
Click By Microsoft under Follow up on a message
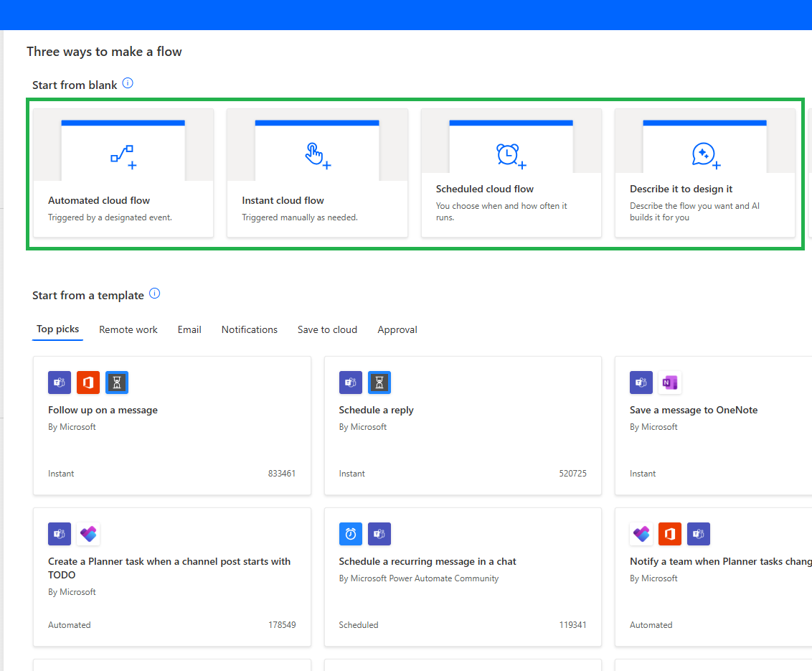pyautogui.click(x=72, y=427)
